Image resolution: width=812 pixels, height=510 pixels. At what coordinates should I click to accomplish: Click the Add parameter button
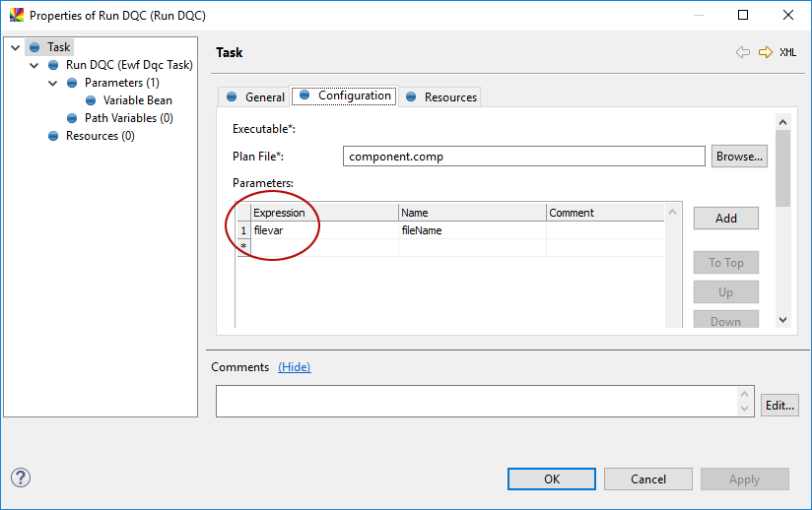[x=725, y=218]
